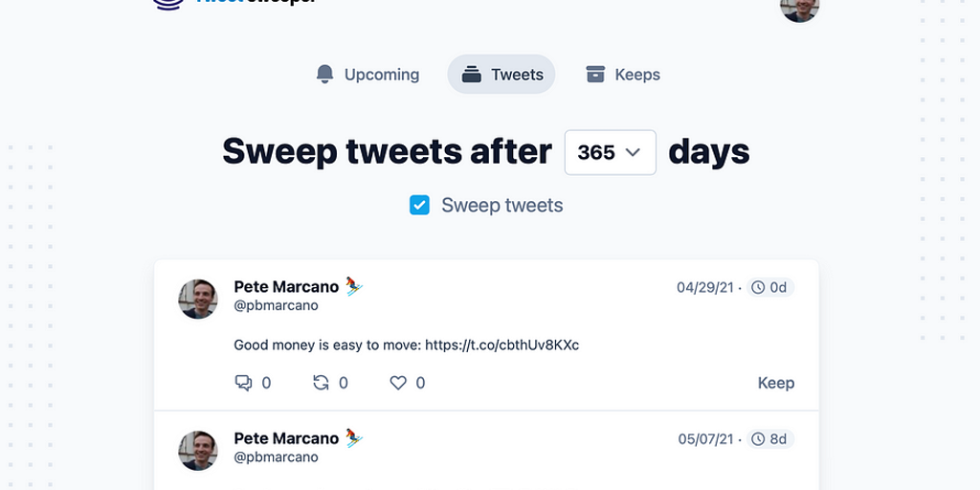Click the reply icon on first tweet
This screenshot has height=490, width=980.
click(x=243, y=383)
